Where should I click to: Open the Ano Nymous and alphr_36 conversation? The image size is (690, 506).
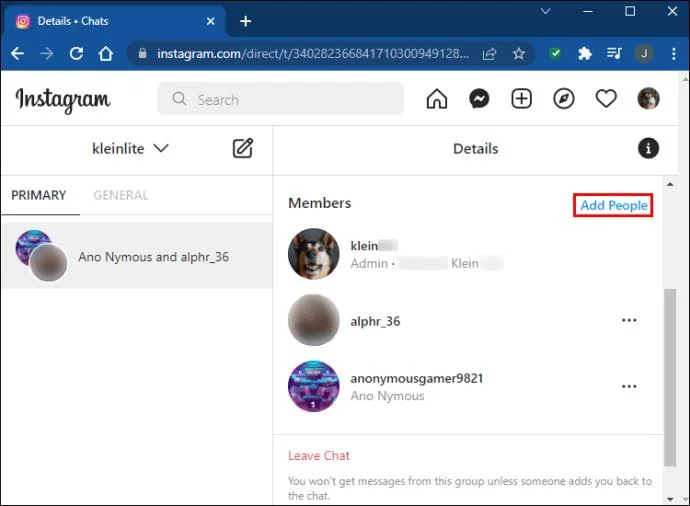(x=137, y=256)
